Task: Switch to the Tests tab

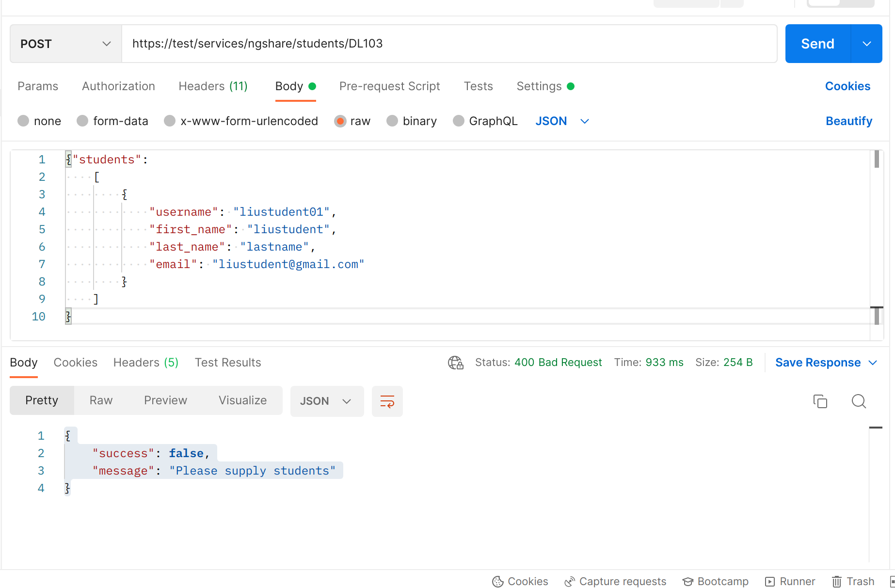Action: pos(478,86)
